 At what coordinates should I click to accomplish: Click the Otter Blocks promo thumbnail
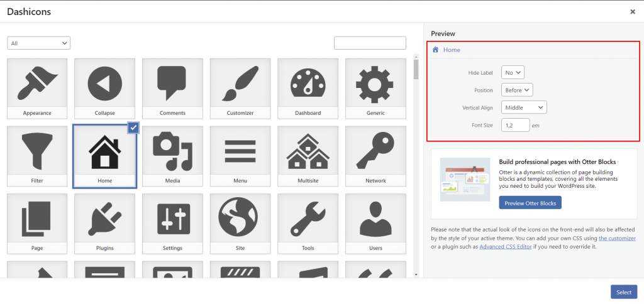coord(465,179)
